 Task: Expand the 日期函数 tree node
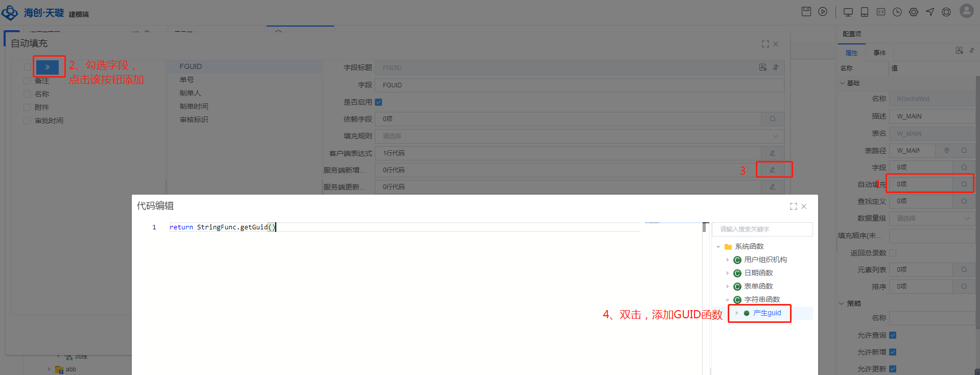point(728,273)
